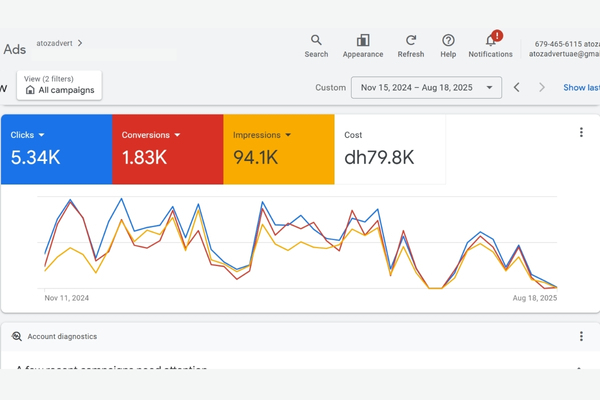The image size is (600, 400).
Task: Expand the Conversions metric dropdown
Action: coord(177,135)
